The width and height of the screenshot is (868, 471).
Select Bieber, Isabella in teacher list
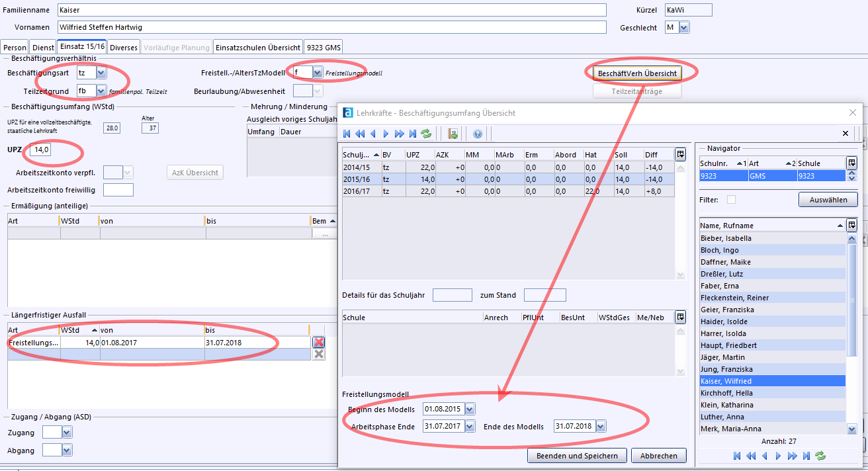(772, 238)
